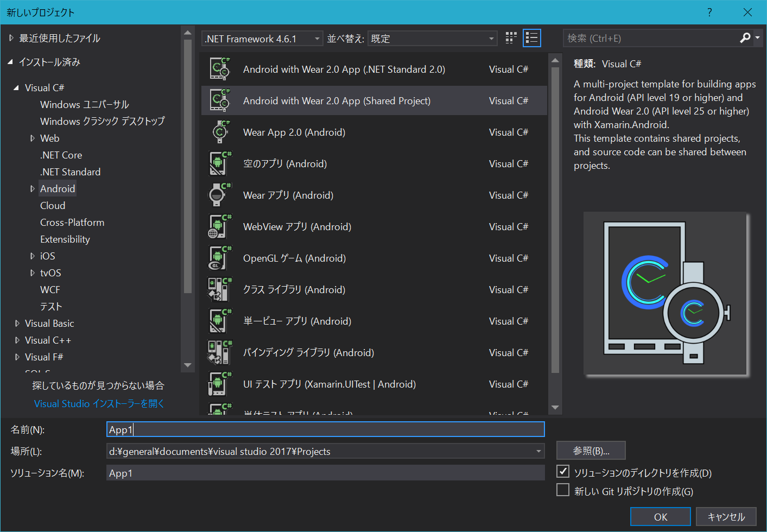Click the キャンセル button
767x532 pixels.
click(x=726, y=517)
